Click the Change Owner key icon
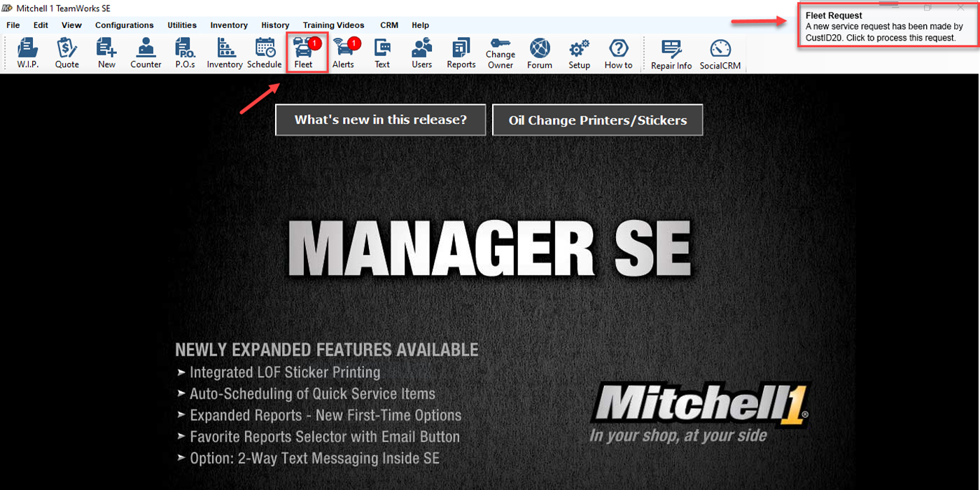Image resolution: width=980 pixels, height=490 pixels. [x=500, y=54]
